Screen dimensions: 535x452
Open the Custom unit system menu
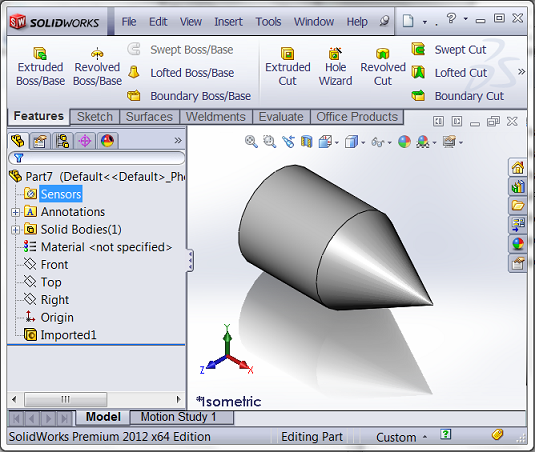401,437
